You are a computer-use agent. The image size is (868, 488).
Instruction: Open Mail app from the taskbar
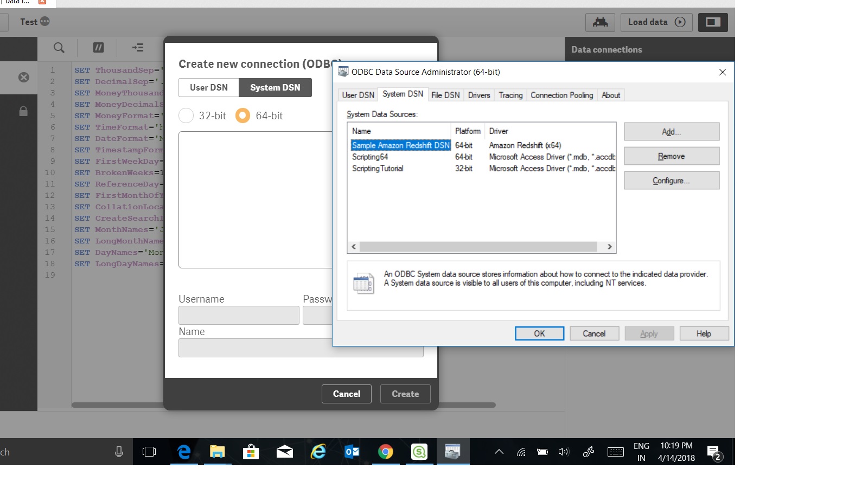tap(284, 452)
